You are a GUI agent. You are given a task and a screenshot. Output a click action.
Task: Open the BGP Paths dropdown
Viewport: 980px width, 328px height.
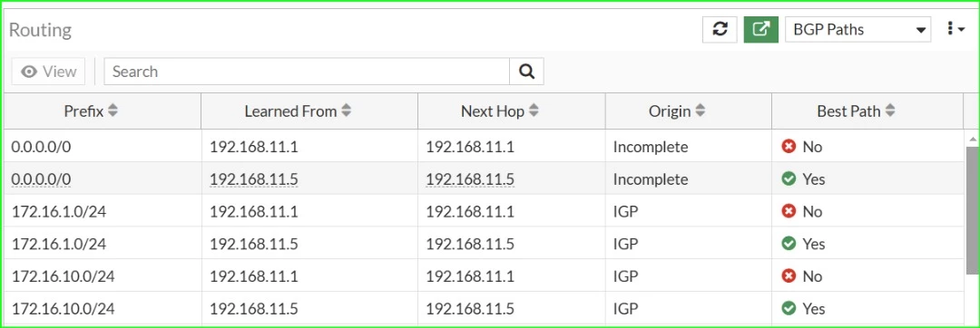(857, 29)
